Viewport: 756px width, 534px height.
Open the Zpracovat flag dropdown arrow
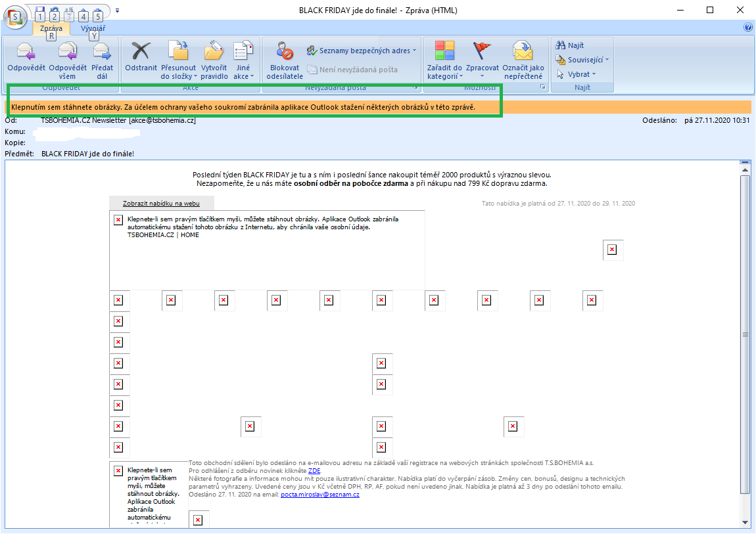[x=482, y=76]
